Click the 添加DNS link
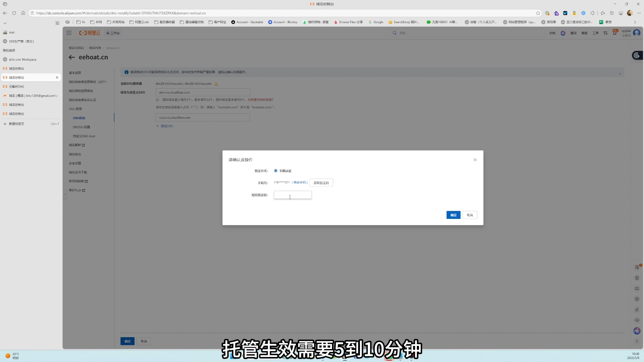Image resolution: width=644 pixels, height=362 pixels. (x=165, y=126)
